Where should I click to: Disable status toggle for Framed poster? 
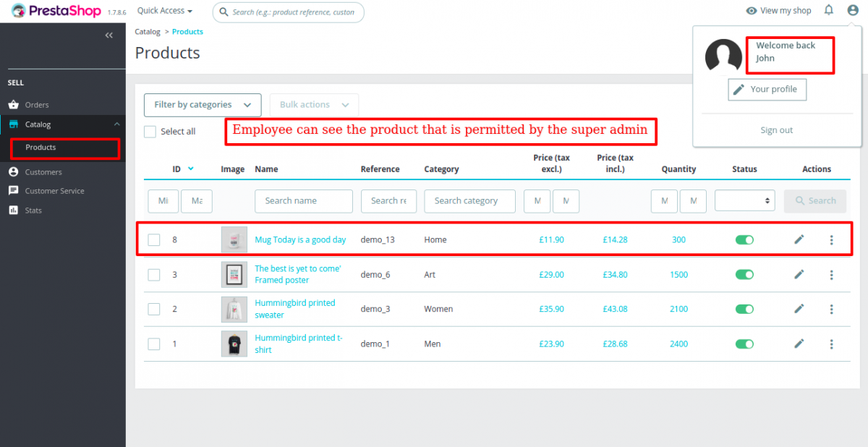(744, 274)
